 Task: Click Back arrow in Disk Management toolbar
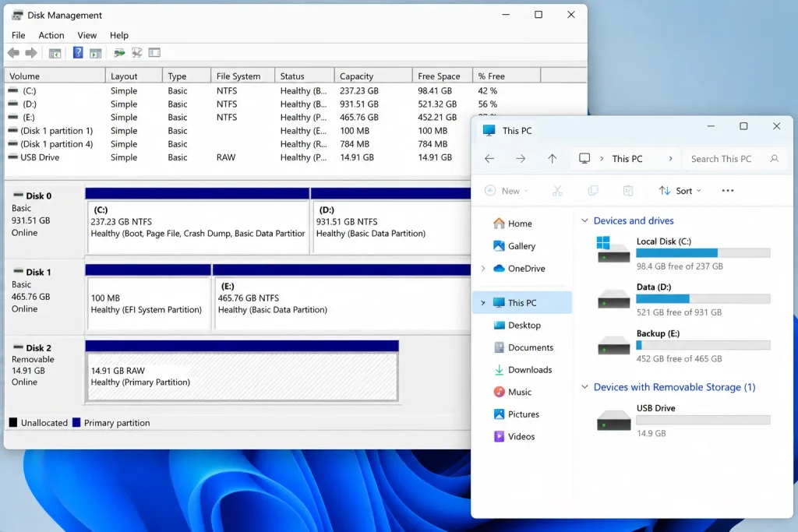click(x=14, y=53)
